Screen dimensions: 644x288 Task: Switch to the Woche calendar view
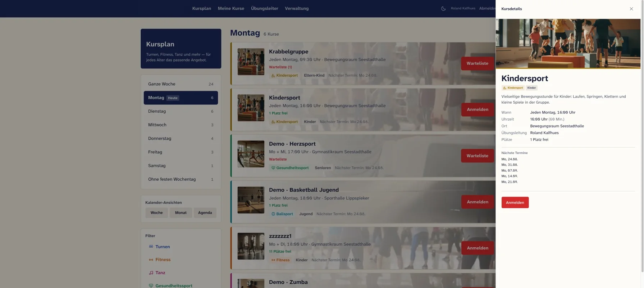pyautogui.click(x=156, y=213)
